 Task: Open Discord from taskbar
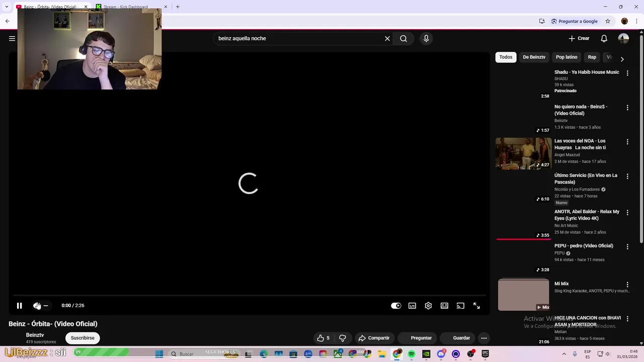coord(441,354)
